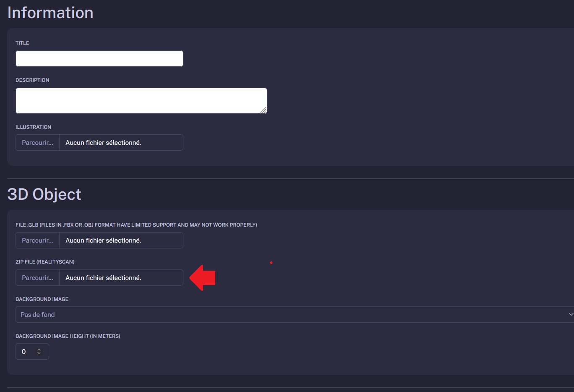The width and height of the screenshot is (574, 392).
Task: Click the small red dot marker
Action: click(x=271, y=263)
